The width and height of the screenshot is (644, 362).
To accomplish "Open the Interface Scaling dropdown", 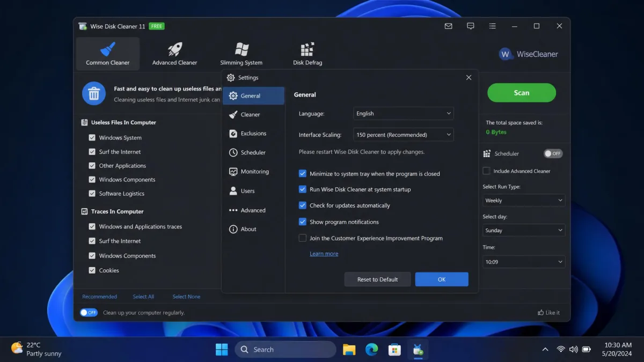I will pos(404,135).
